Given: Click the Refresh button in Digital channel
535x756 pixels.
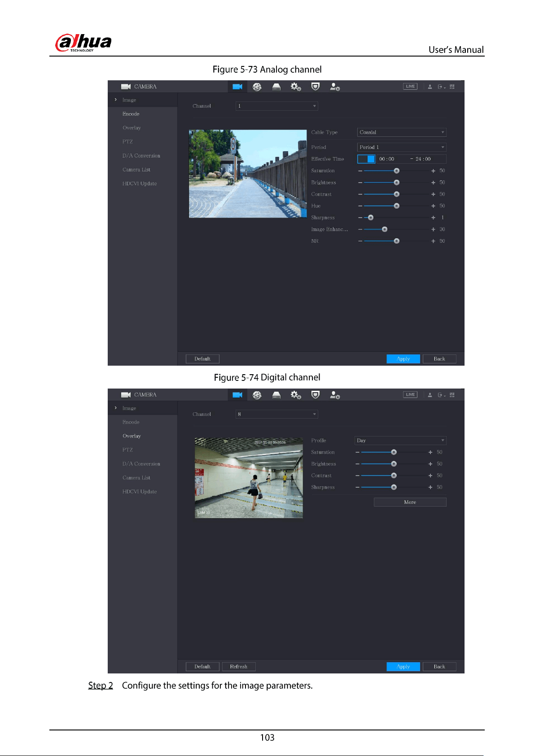Looking at the screenshot, I should [239, 667].
